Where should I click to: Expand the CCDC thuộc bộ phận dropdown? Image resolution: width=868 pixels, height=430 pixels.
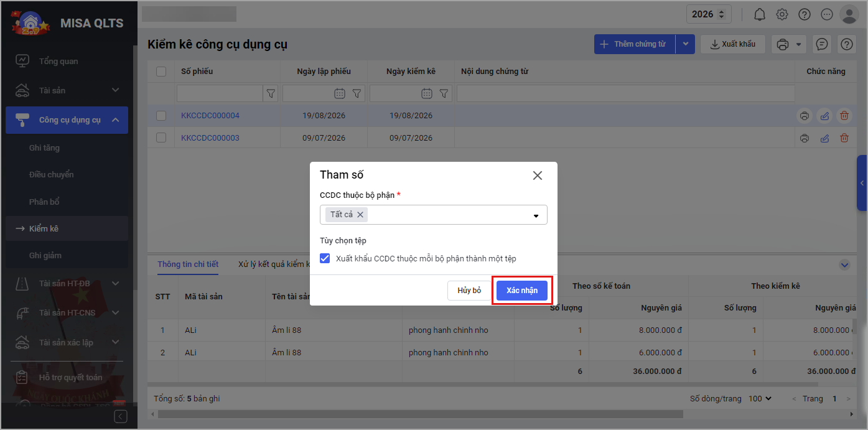[536, 215]
